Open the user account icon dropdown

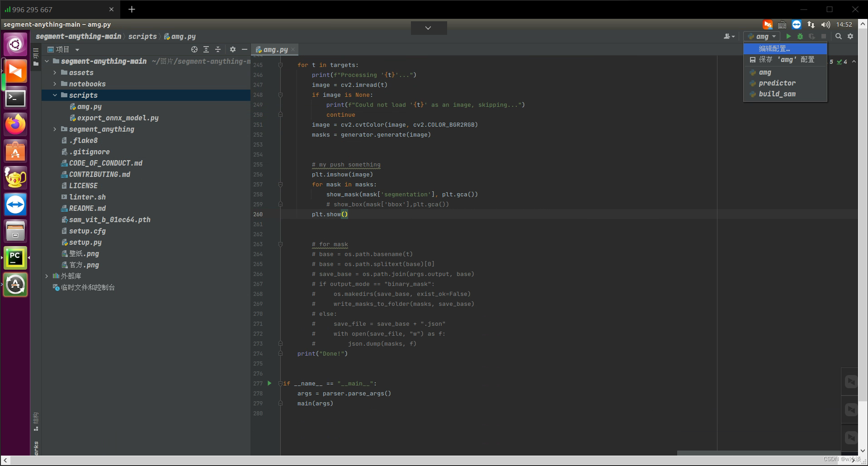pos(729,36)
